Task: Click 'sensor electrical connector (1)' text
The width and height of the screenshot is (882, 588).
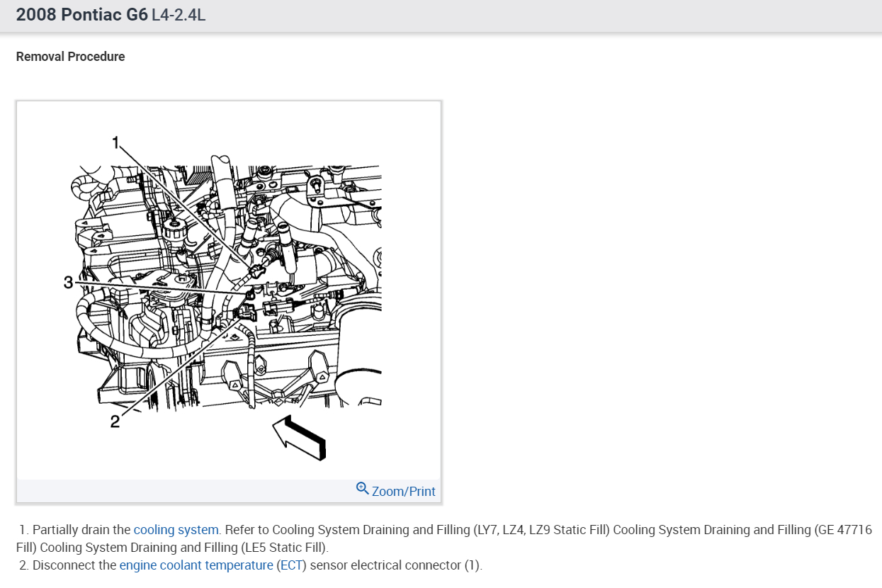Action: click(395, 565)
